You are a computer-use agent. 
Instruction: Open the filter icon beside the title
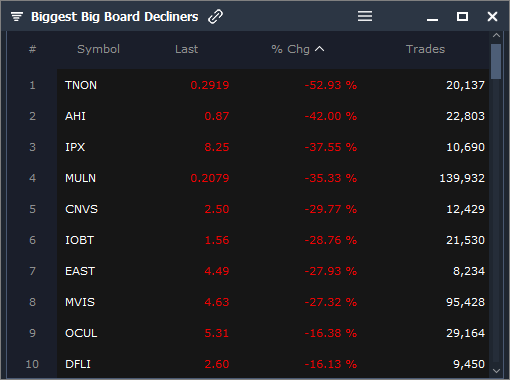point(17,16)
